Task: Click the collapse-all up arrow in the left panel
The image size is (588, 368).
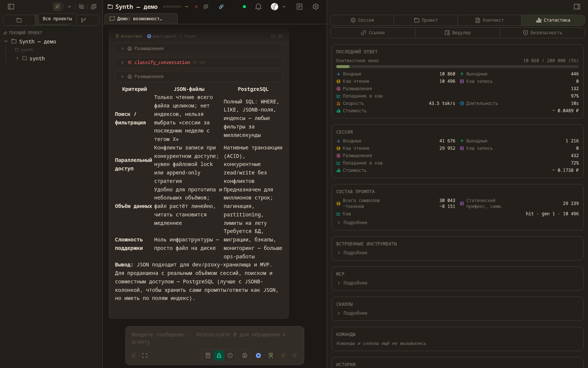Action: click(69, 7)
